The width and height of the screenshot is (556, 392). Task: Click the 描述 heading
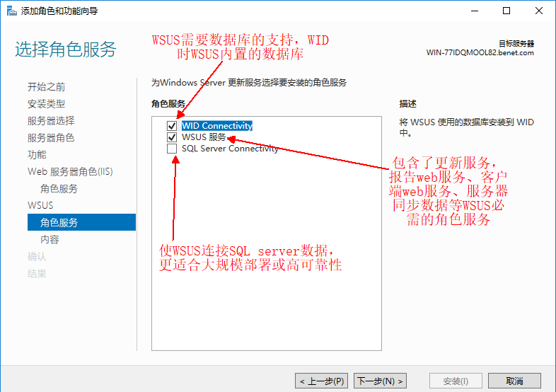pos(407,104)
